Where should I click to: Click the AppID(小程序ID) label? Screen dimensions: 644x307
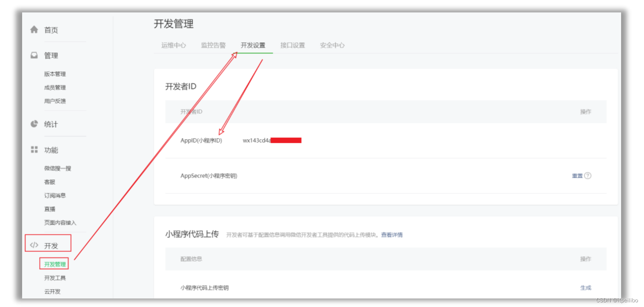click(201, 140)
